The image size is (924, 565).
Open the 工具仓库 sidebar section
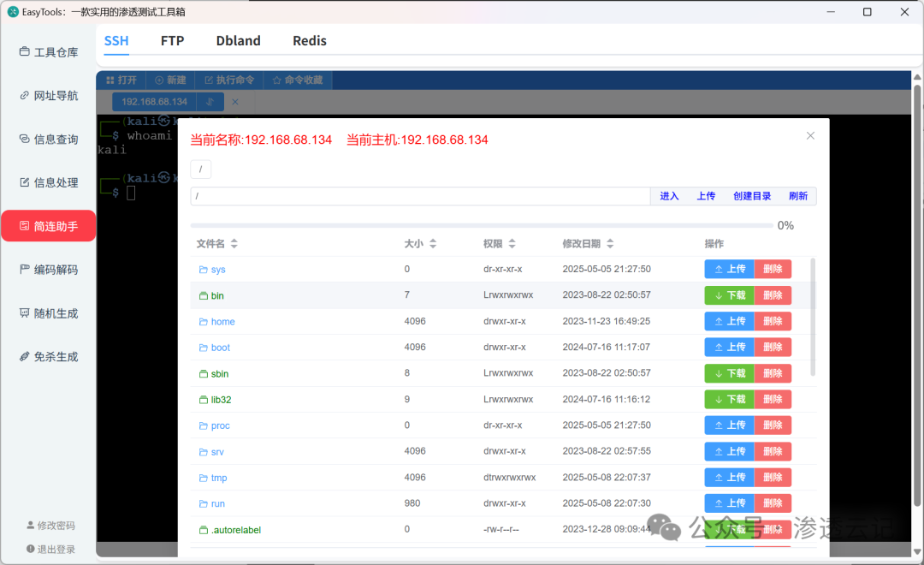point(49,52)
